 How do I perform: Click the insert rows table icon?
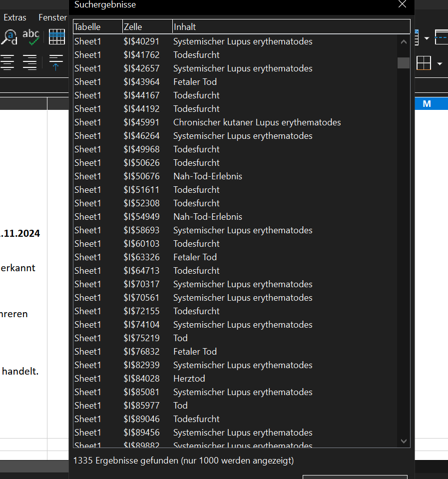click(x=56, y=36)
